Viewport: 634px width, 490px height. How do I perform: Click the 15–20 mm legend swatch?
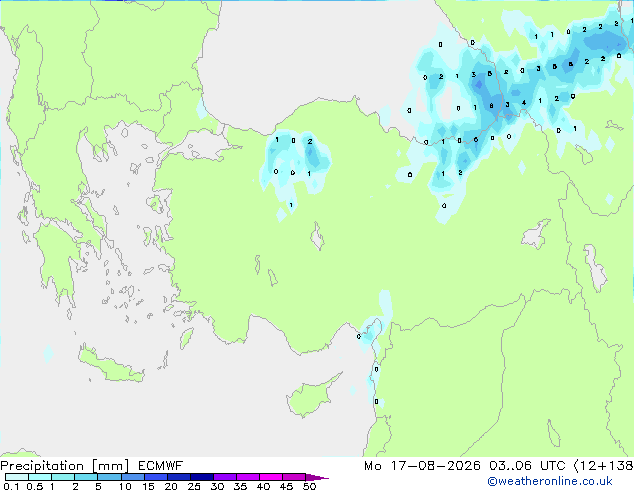[x=155, y=477]
